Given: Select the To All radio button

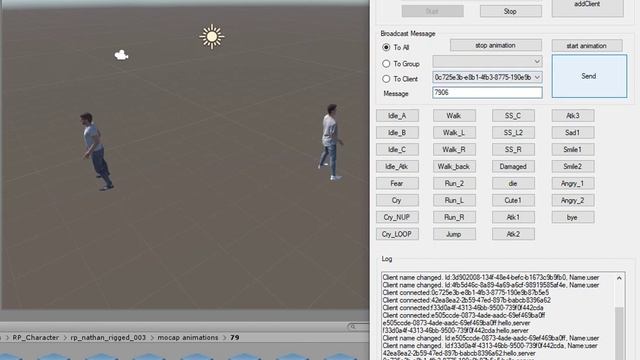Looking at the screenshot, I should click(x=386, y=47).
